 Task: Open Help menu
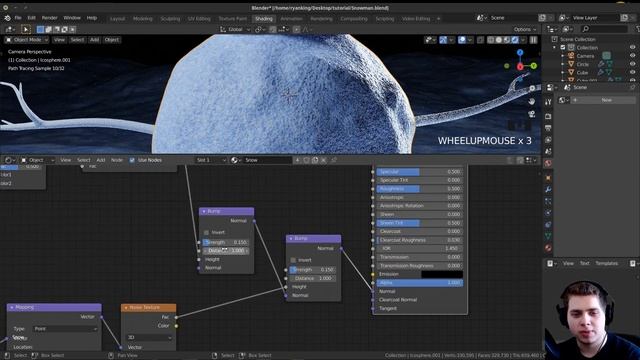coord(92,18)
